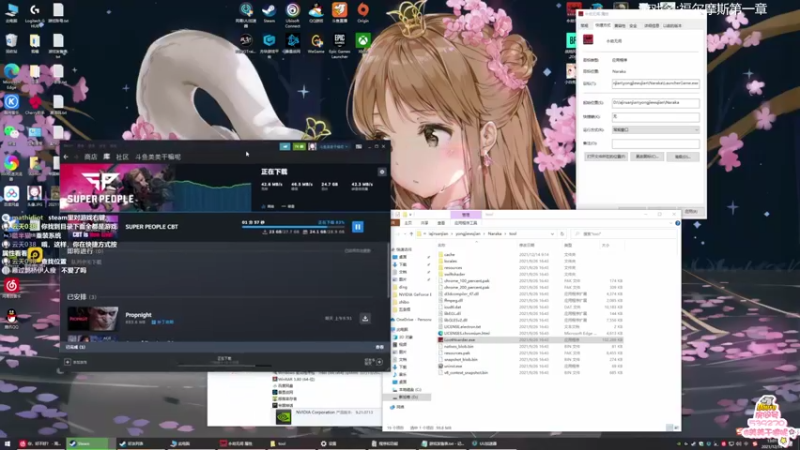Select the swiftshader folder in Explorer
This screenshot has width=800, height=450.
[455, 274]
